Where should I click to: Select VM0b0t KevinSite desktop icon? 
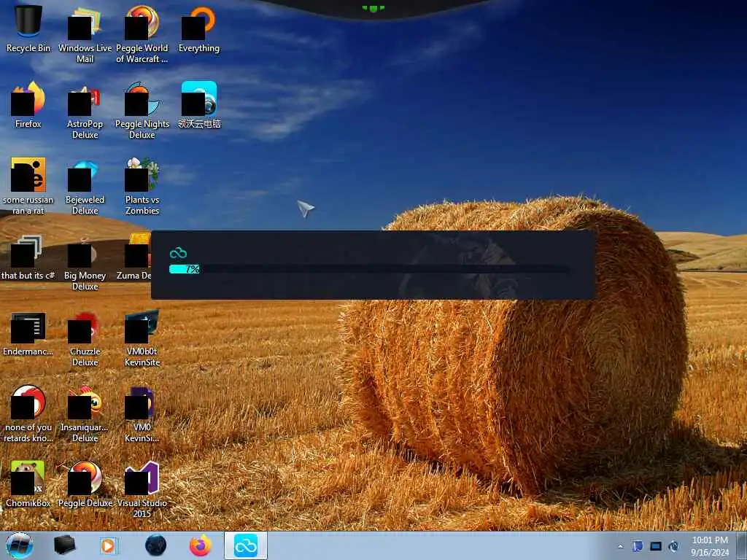point(142,338)
